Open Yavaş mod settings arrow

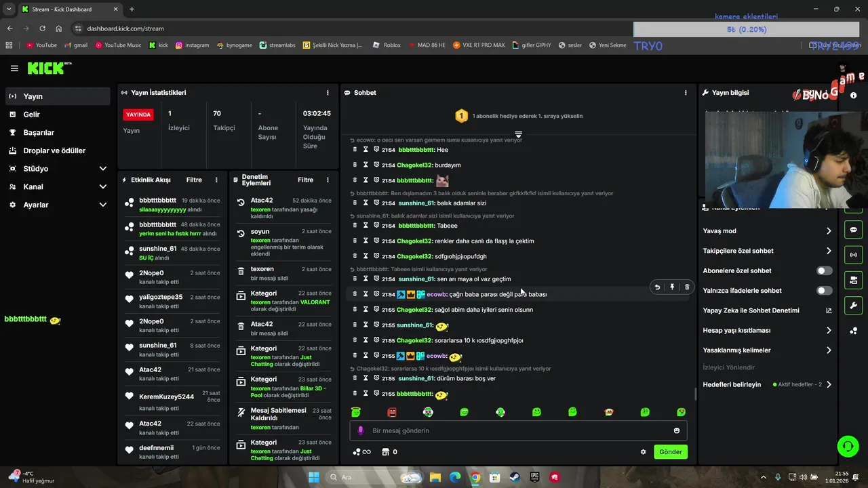point(829,231)
